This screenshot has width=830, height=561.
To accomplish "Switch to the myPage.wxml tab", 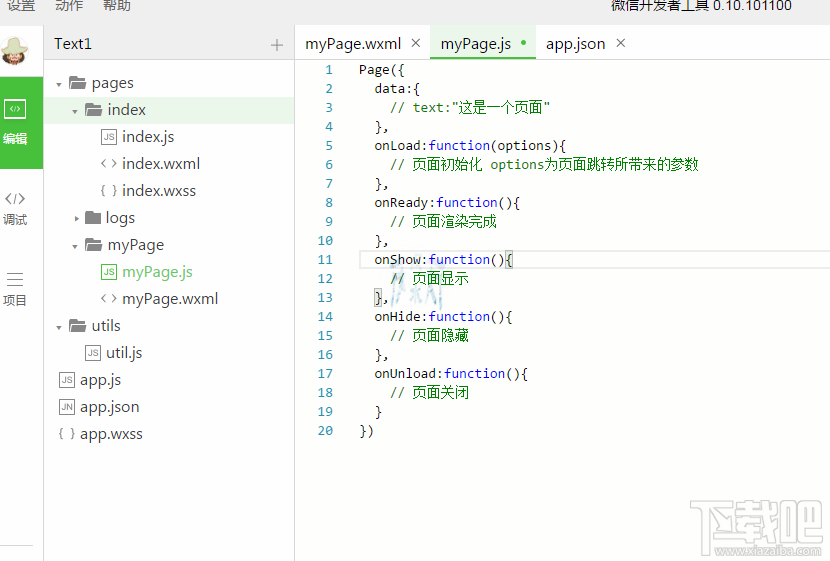I will (353, 44).
